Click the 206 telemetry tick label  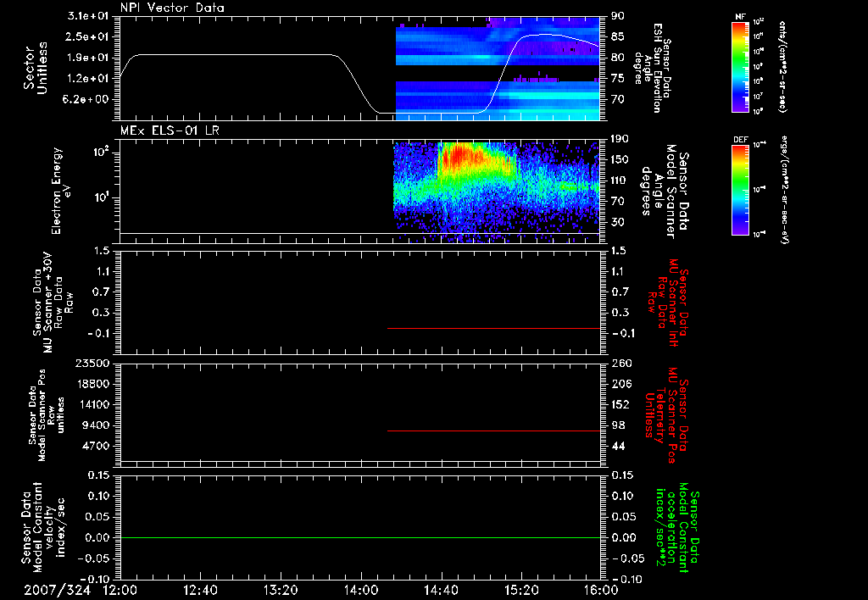click(621, 384)
